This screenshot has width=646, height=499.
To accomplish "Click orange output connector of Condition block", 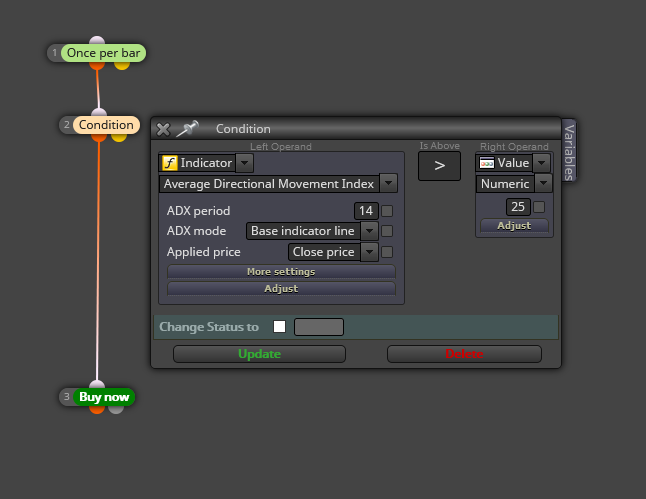I will tap(99, 138).
